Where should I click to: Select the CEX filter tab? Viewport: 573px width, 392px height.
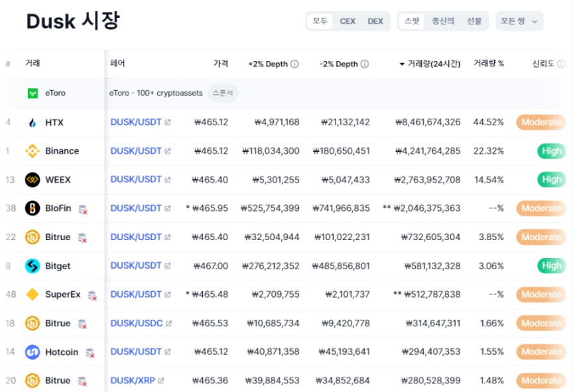pos(348,21)
